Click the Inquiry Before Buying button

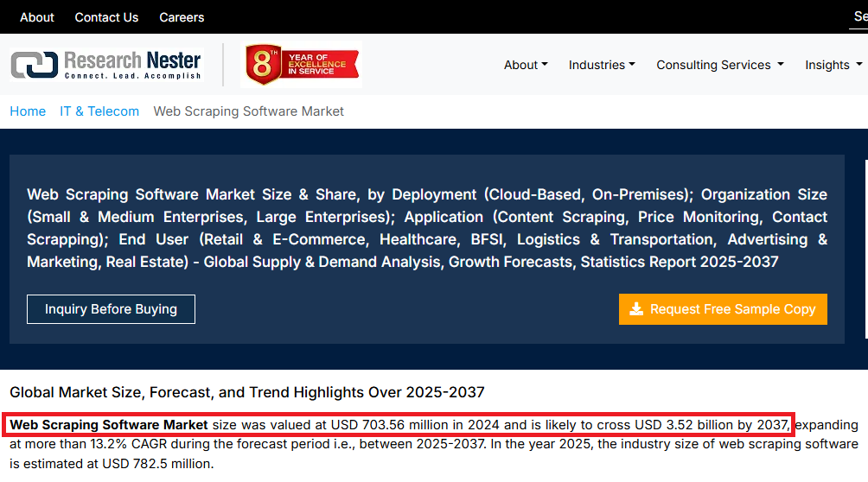pyautogui.click(x=111, y=308)
